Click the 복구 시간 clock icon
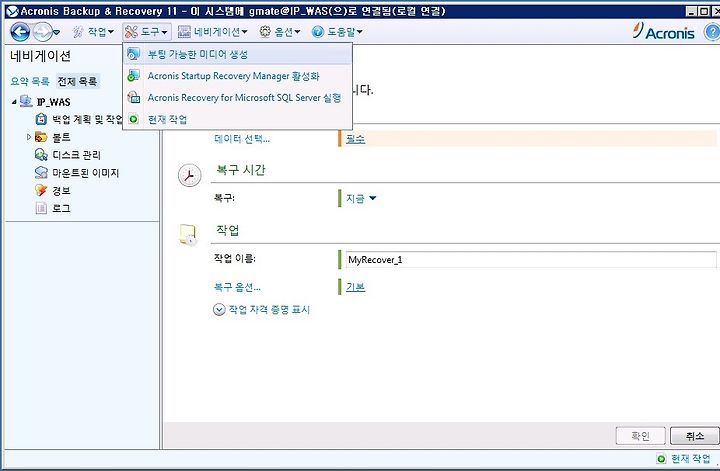 (189, 175)
